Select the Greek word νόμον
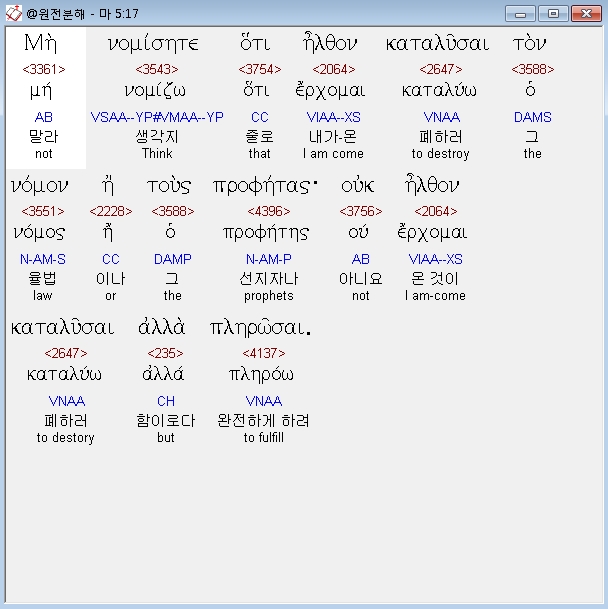 (x=40, y=186)
